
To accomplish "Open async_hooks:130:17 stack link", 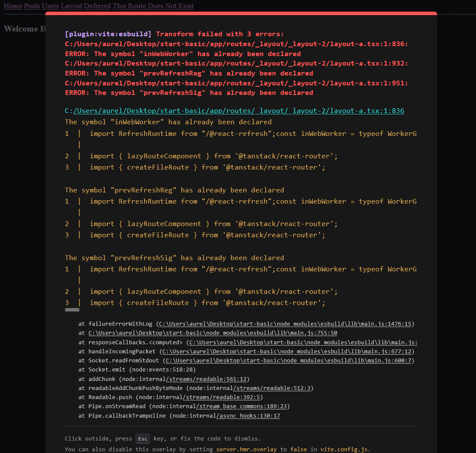I will point(248,415).
